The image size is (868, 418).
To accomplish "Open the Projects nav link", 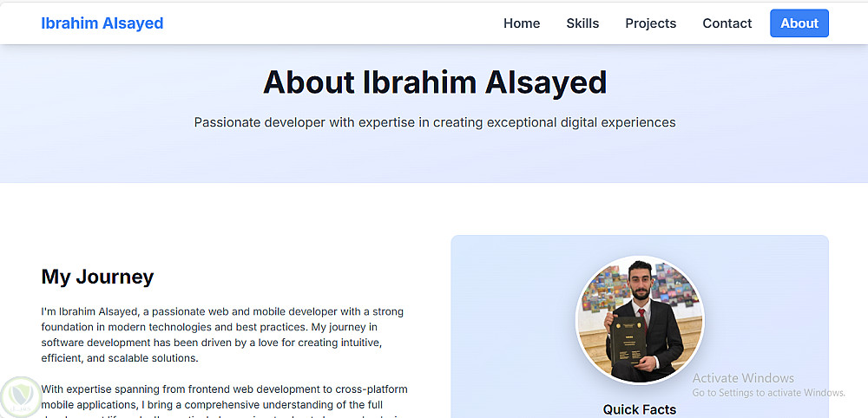I will pyautogui.click(x=650, y=23).
